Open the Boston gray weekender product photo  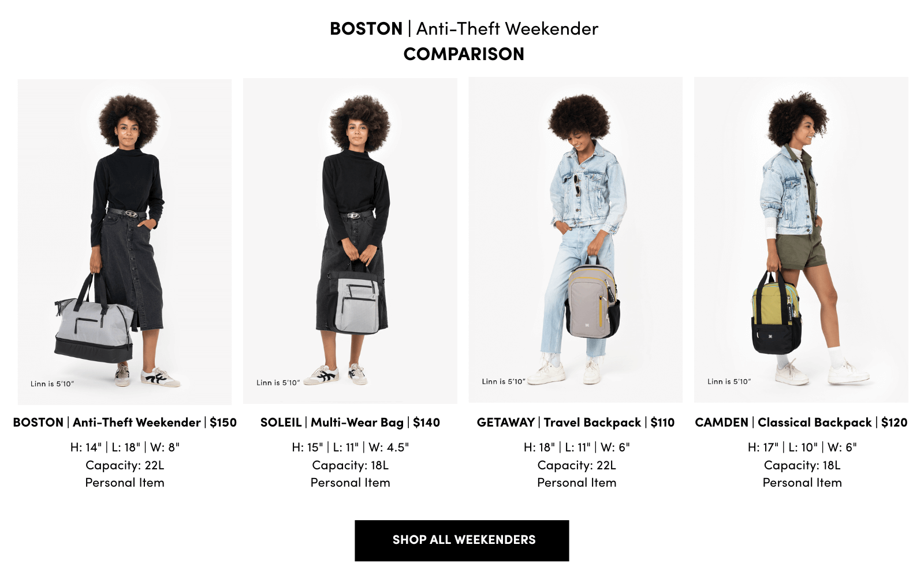click(125, 242)
